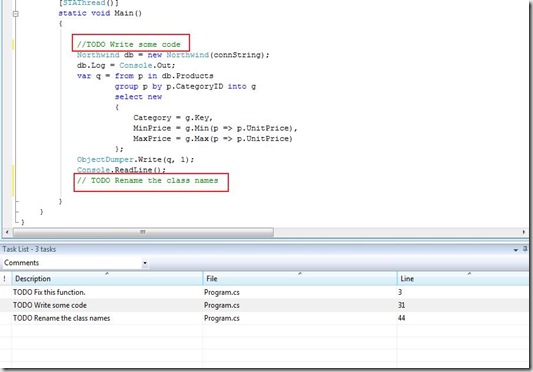This screenshot has width=533, height=372.
Task: Select the 'TODO Fix this function.' task
Action: pos(264,292)
